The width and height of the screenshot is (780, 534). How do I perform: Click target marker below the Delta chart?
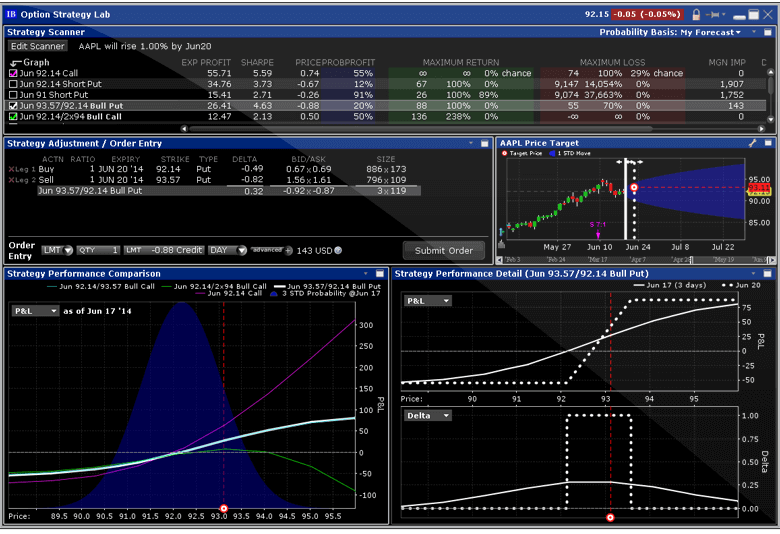(x=610, y=518)
